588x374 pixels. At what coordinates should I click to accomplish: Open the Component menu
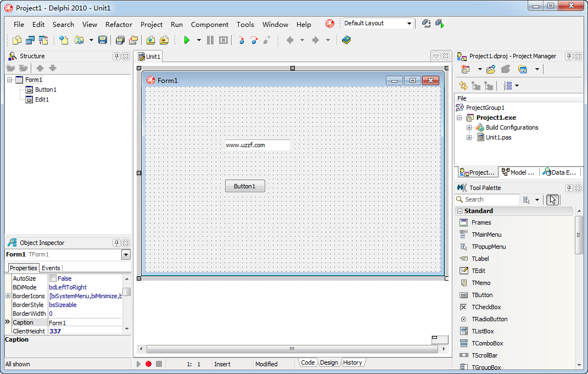point(210,24)
